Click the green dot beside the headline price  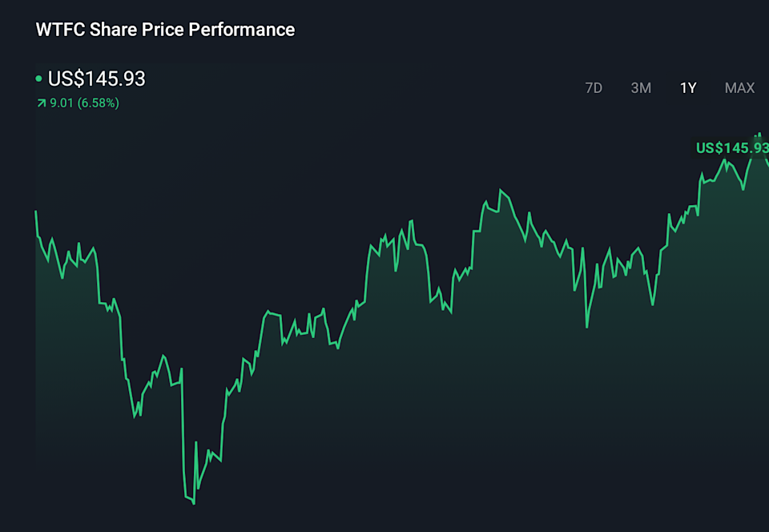(x=38, y=79)
